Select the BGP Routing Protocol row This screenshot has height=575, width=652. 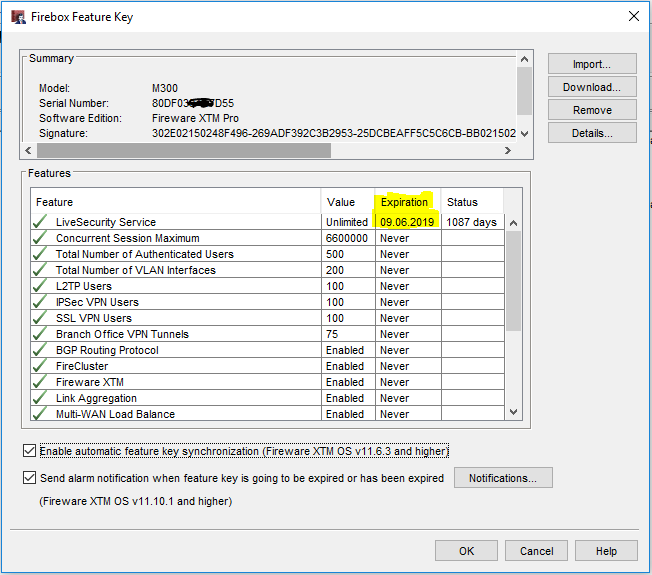pos(268,350)
